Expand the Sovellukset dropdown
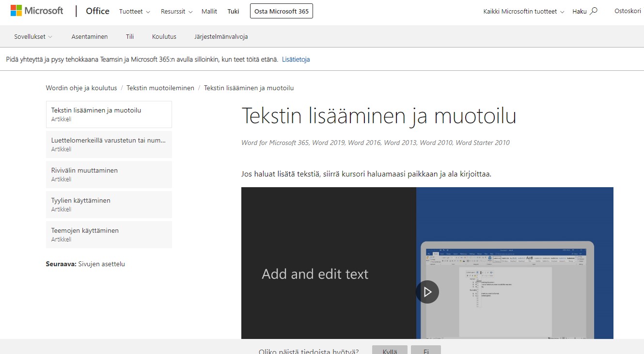The height and width of the screenshot is (354, 644). pos(33,36)
